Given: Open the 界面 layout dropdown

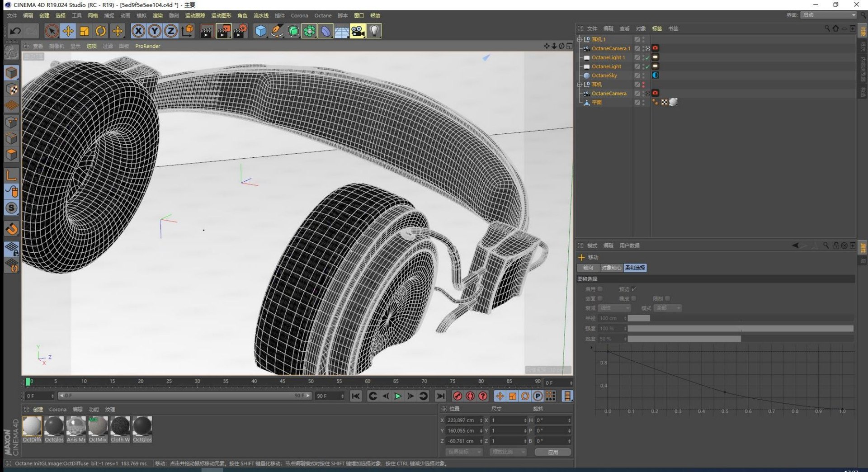Looking at the screenshot, I should 829,15.
